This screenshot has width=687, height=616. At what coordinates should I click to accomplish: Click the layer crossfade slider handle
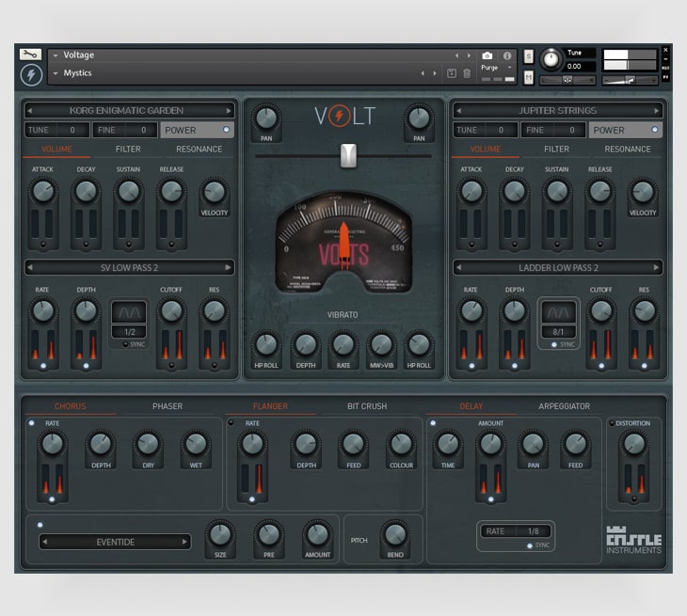tap(348, 155)
